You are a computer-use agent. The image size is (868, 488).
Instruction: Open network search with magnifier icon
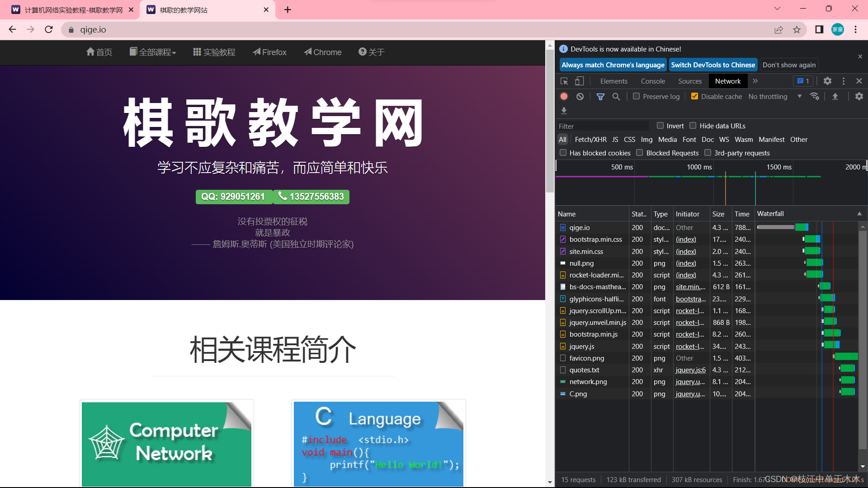(x=616, y=96)
